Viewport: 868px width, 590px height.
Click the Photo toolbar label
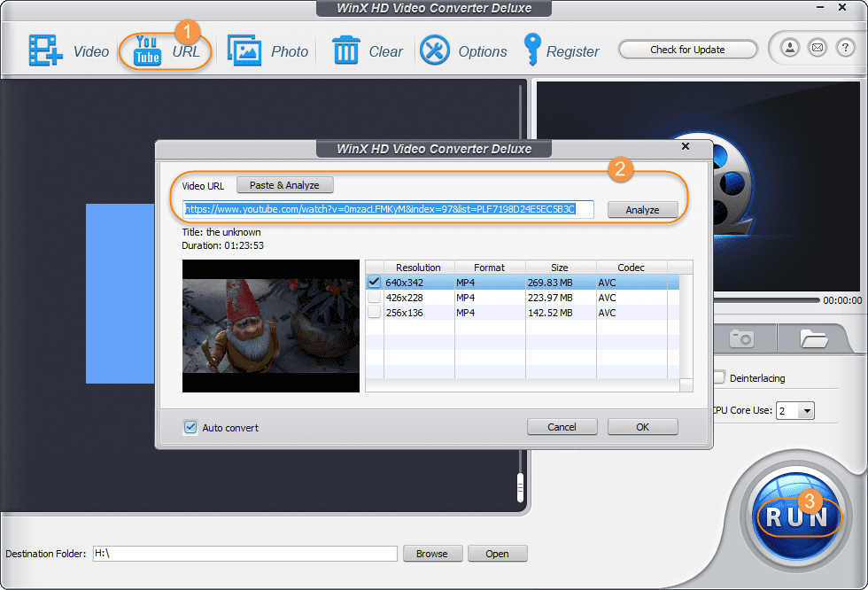290,51
